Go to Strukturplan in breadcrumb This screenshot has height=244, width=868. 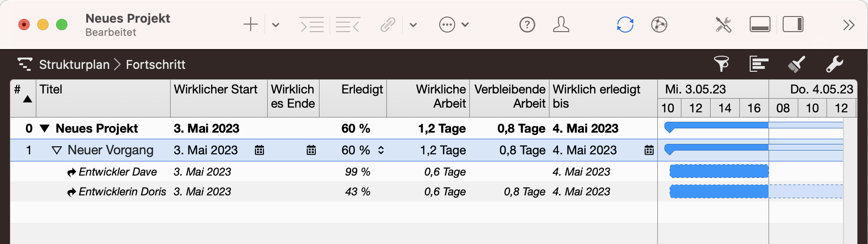[x=74, y=65]
